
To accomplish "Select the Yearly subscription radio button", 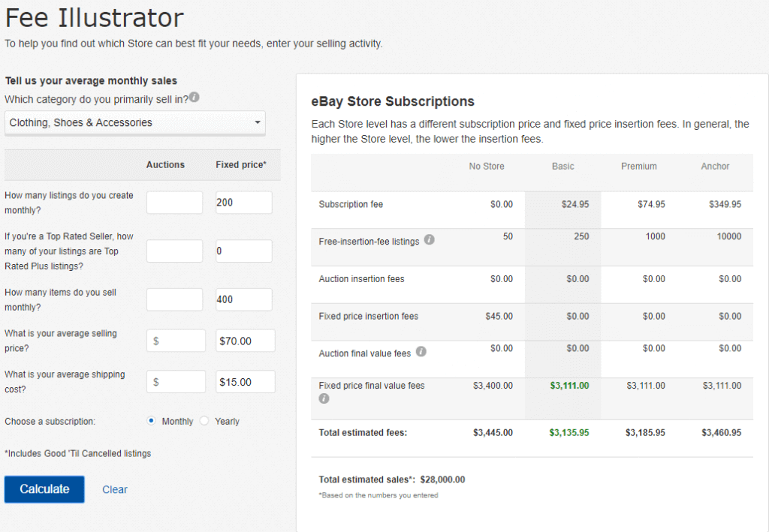I will (x=204, y=421).
